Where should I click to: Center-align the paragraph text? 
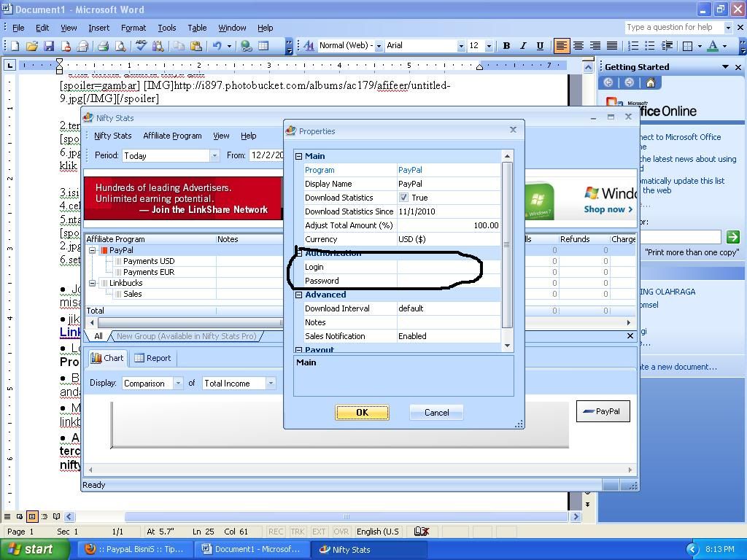coord(578,46)
